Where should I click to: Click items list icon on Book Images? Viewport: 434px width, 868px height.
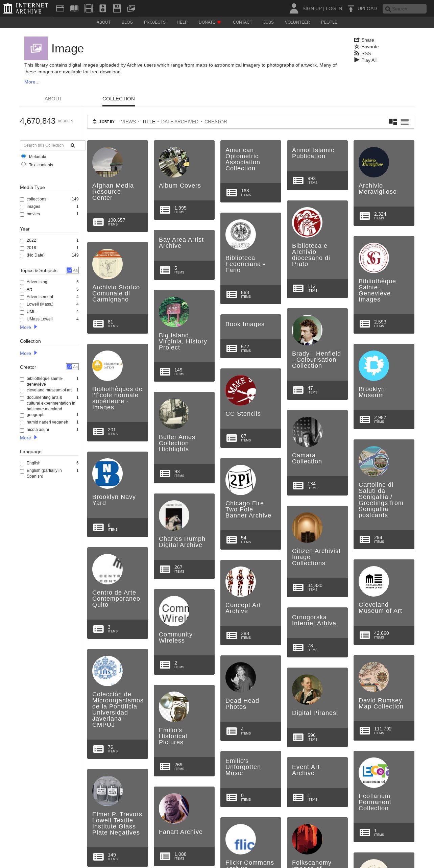pos(232,348)
